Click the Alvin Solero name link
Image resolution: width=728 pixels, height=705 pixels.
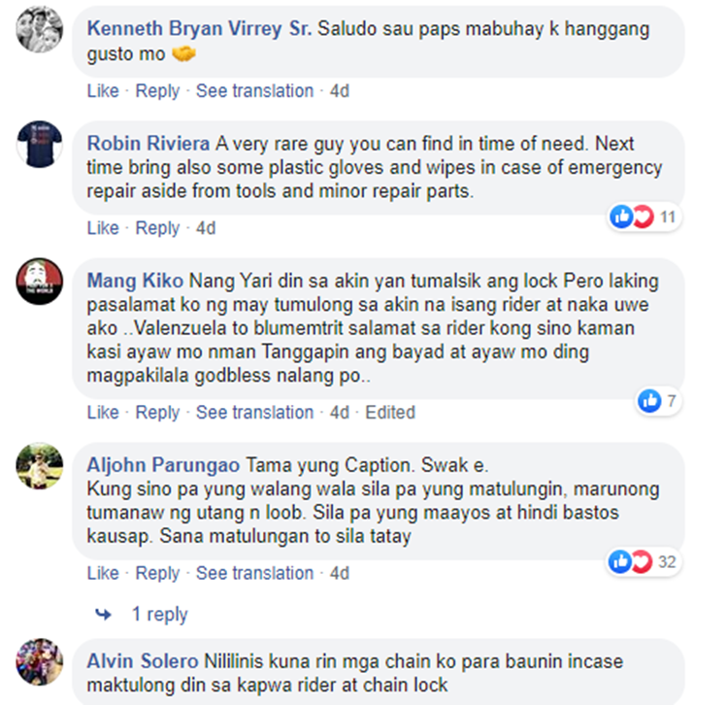tap(142, 661)
